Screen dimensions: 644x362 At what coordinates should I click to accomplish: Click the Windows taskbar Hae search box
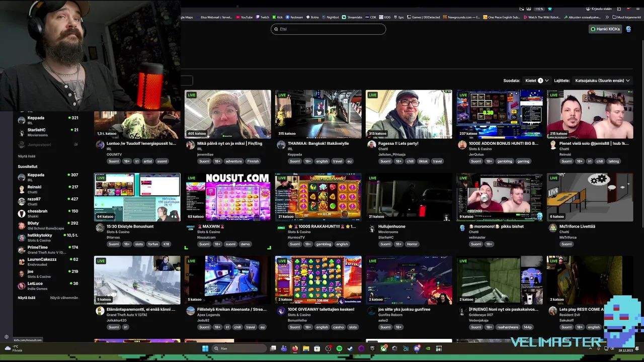239,348
